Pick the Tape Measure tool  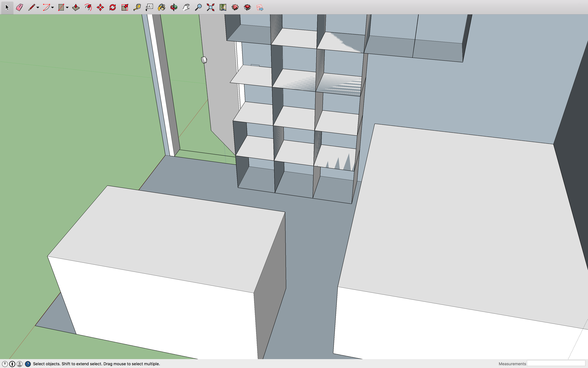point(137,8)
